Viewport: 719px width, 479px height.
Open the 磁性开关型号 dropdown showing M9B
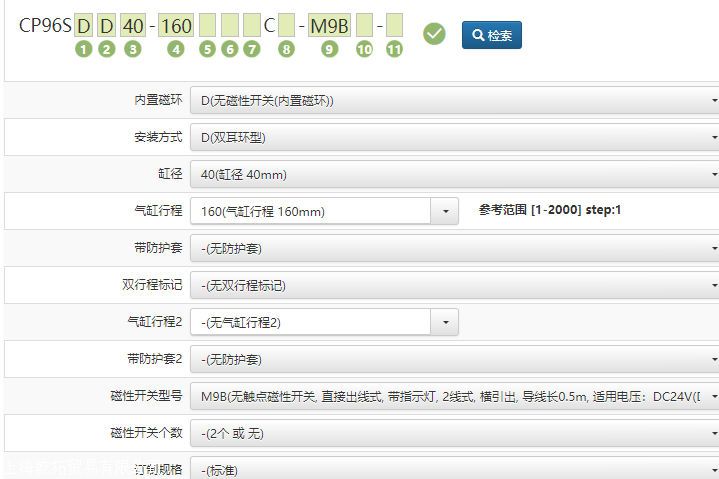(x=455, y=396)
